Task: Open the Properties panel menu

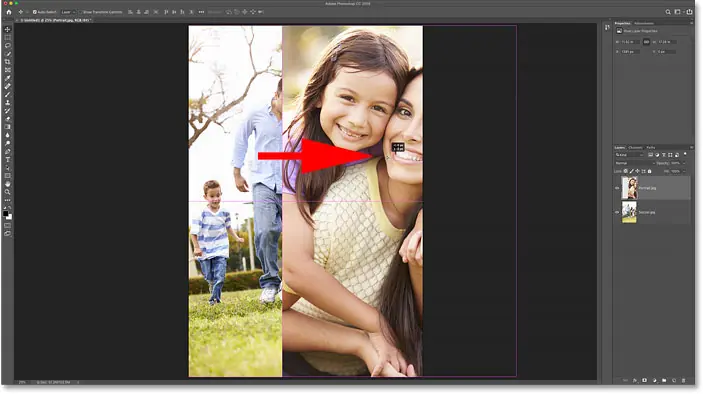Action: 691,23
